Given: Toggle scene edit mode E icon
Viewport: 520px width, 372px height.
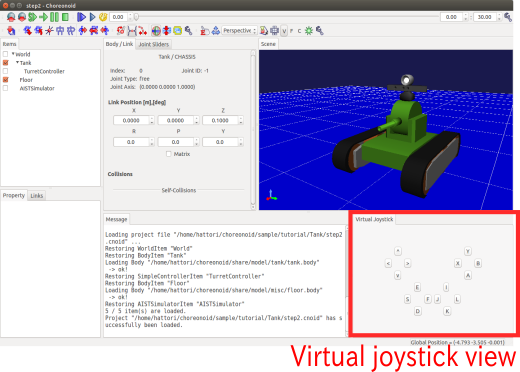Looking at the screenshot, I should coord(205,31).
